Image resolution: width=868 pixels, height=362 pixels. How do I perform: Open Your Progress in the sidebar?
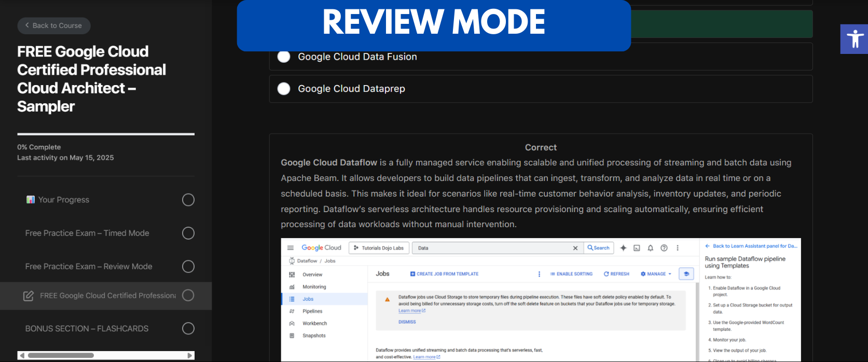(64, 200)
